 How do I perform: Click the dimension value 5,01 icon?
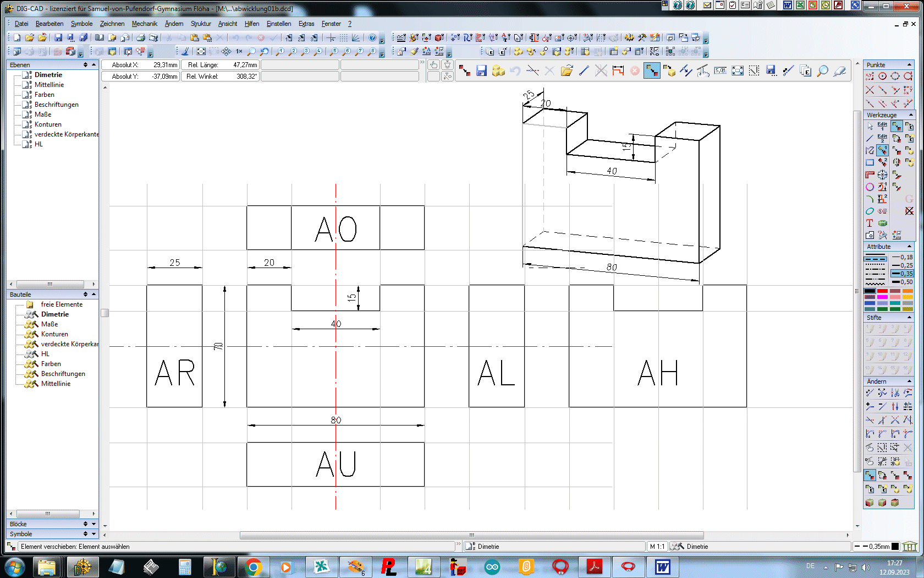(721, 70)
